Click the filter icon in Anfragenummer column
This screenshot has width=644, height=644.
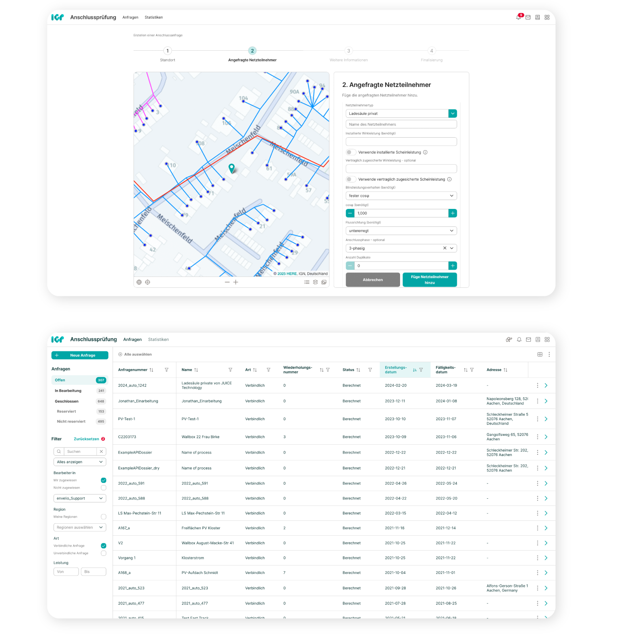point(167,370)
